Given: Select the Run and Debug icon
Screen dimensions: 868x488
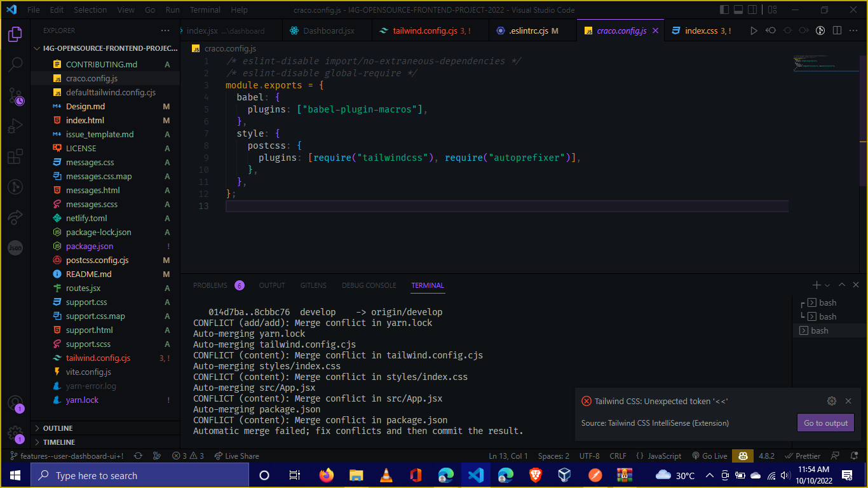Looking at the screenshot, I should tap(15, 126).
